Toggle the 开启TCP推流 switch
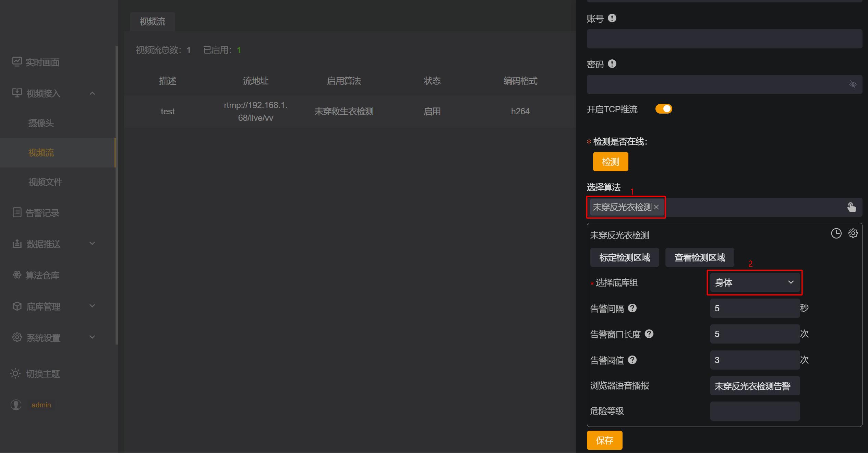The height and width of the screenshot is (453, 868). (x=664, y=109)
